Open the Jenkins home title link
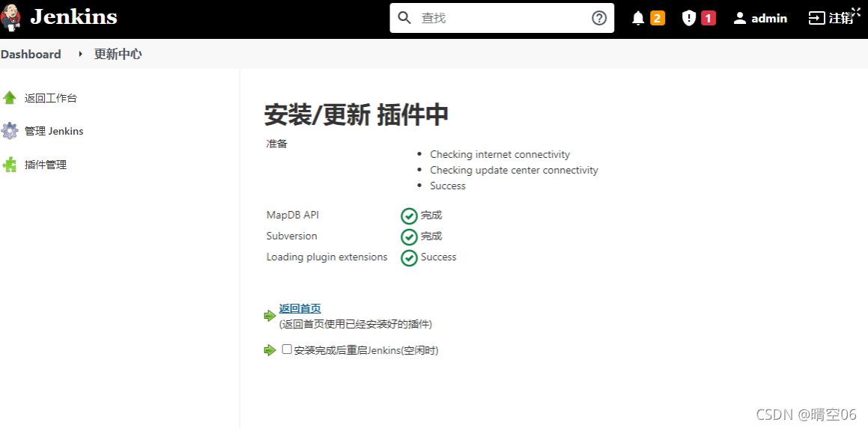 pyautogui.click(x=73, y=17)
